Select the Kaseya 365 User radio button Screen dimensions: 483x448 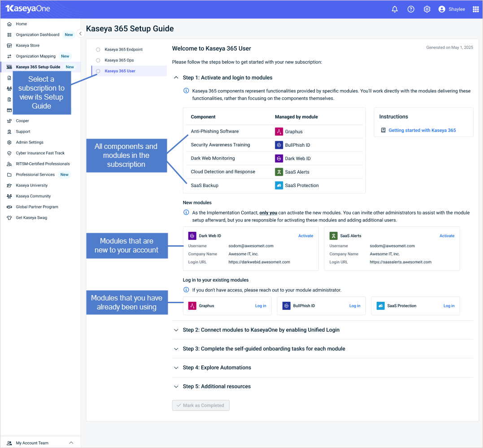pyautogui.click(x=98, y=71)
